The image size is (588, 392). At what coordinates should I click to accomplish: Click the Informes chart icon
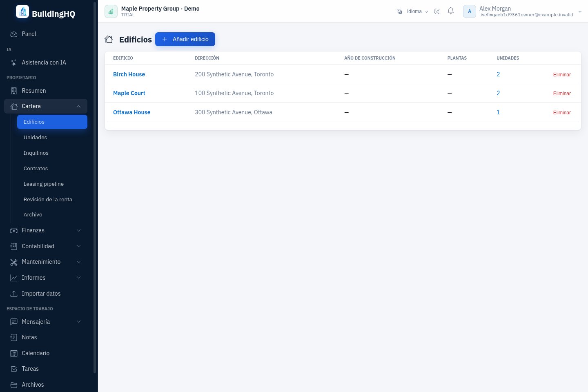pyautogui.click(x=14, y=278)
